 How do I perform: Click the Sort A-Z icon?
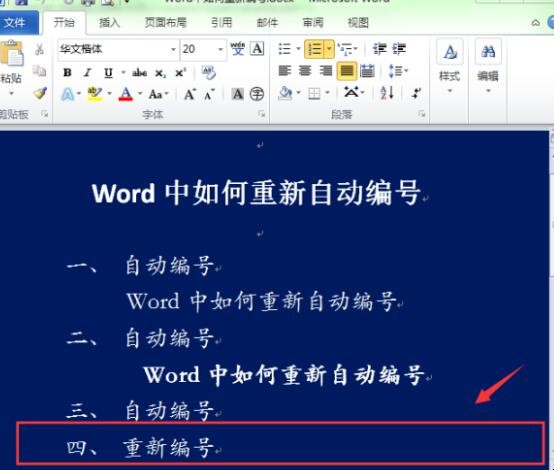point(387,93)
